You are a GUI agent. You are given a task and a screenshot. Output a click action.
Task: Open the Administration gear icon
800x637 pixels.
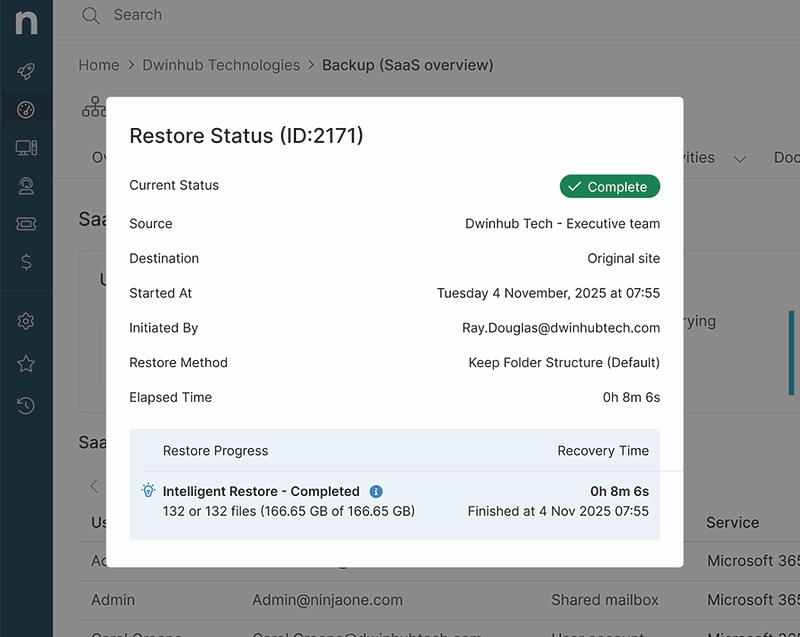pos(26,323)
